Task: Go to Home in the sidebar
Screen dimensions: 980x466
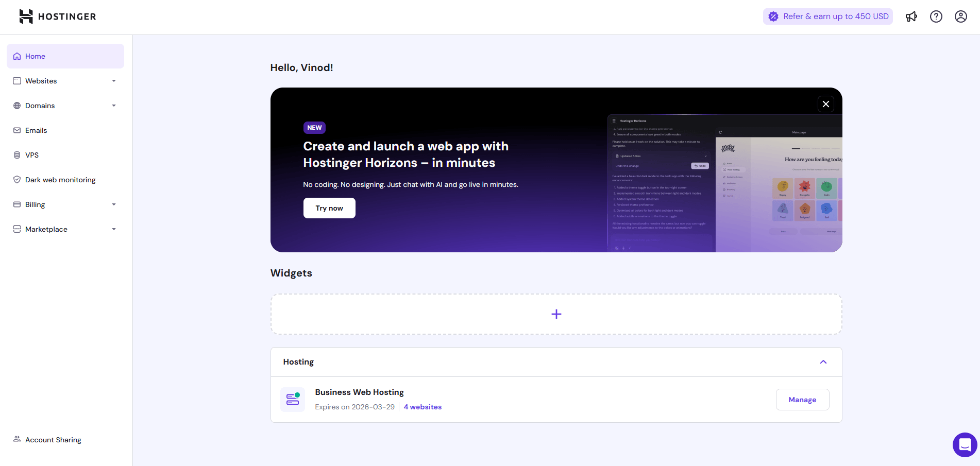Action: tap(65, 56)
